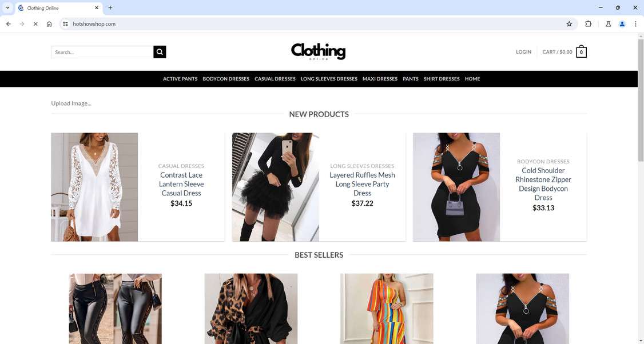
Task: Open the browser extensions puzzle icon
Action: click(588, 24)
